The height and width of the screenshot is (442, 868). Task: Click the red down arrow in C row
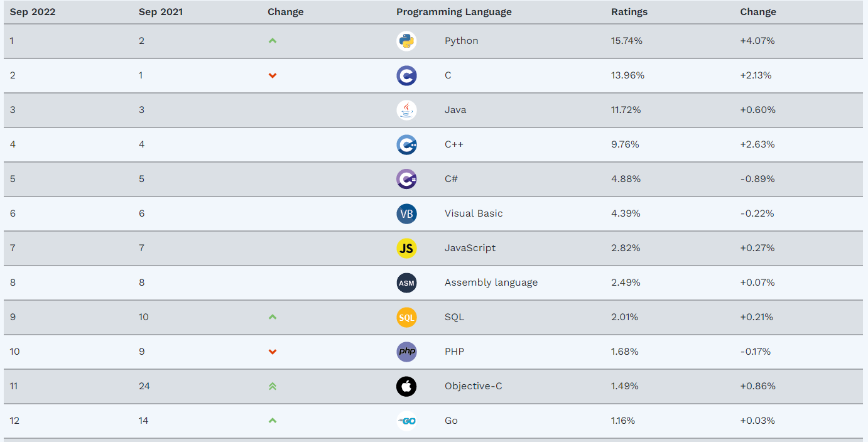[272, 75]
